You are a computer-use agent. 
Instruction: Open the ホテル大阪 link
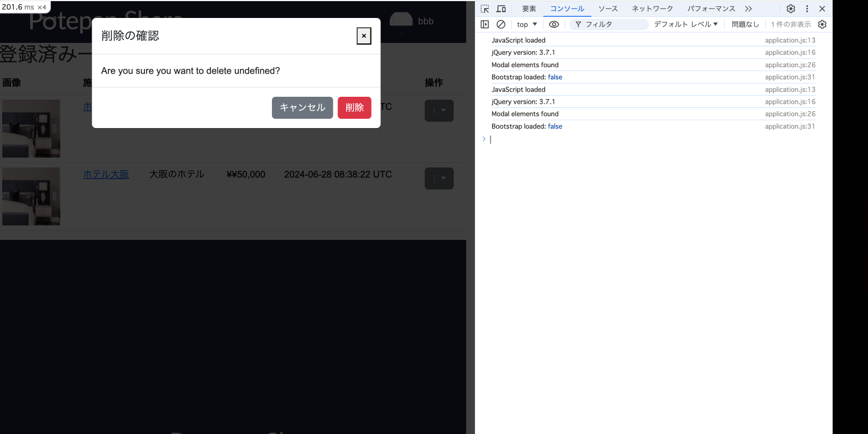tap(106, 174)
